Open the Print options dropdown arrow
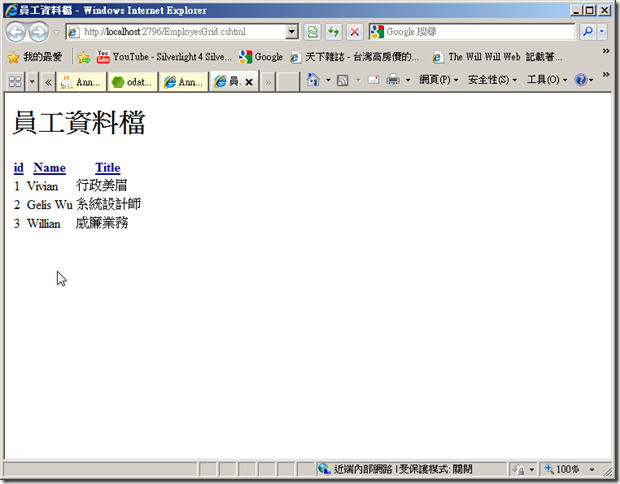The width and height of the screenshot is (620, 484). 408,80
